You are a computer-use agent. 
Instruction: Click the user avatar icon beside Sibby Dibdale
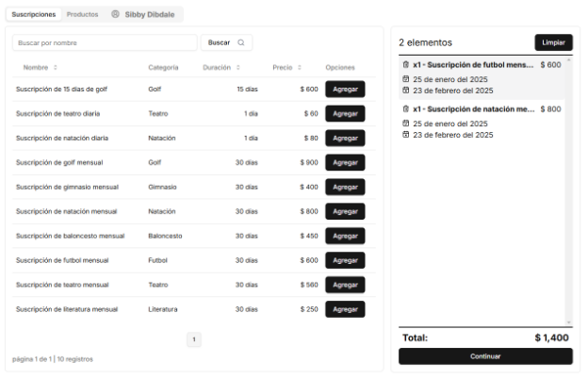coord(115,14)
